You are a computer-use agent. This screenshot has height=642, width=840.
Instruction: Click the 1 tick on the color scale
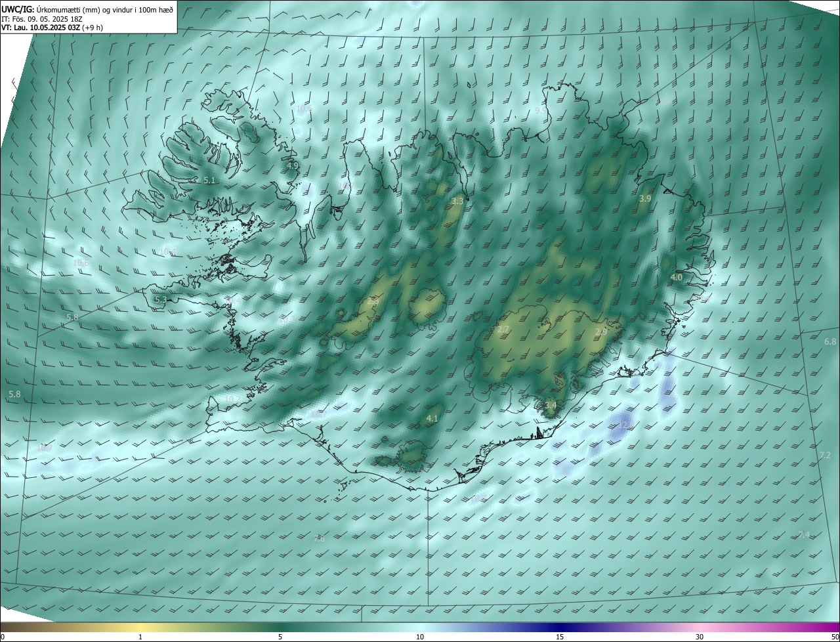pyautogui.click(x=140, y=637)
